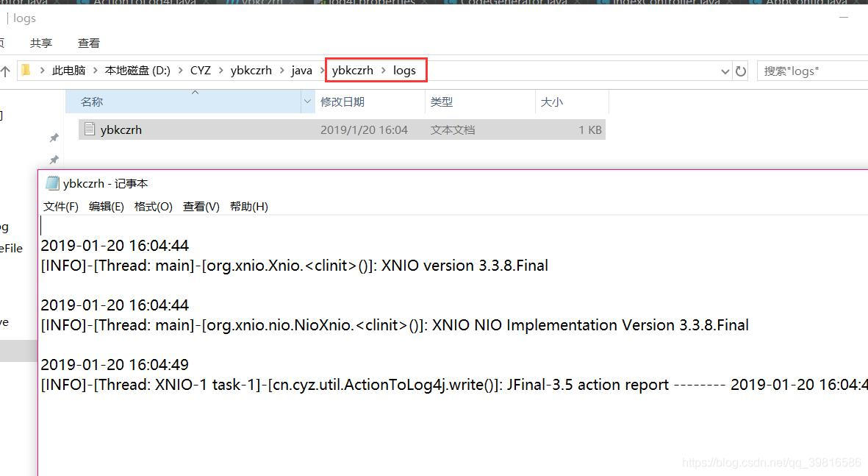The width and height of the screenshot is (868, 476).
Task: Click the folder icon at the left of the address bar
Action: [x=26, y=70]
